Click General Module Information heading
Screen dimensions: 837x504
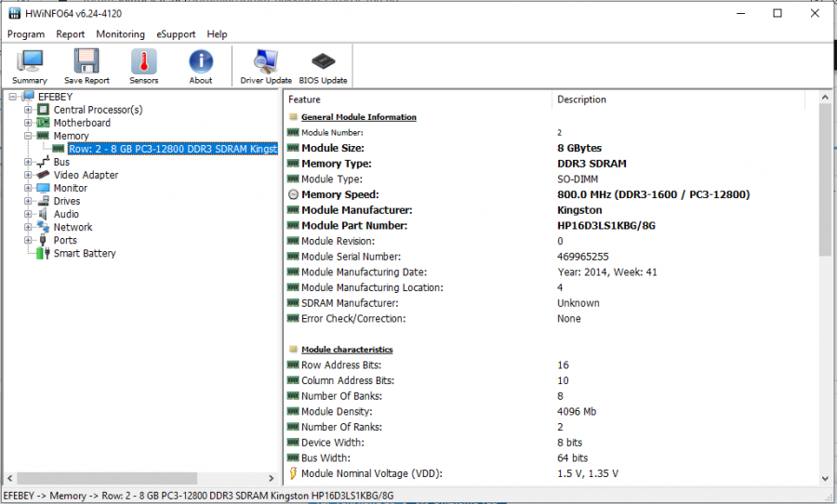[x=359, y=117]
